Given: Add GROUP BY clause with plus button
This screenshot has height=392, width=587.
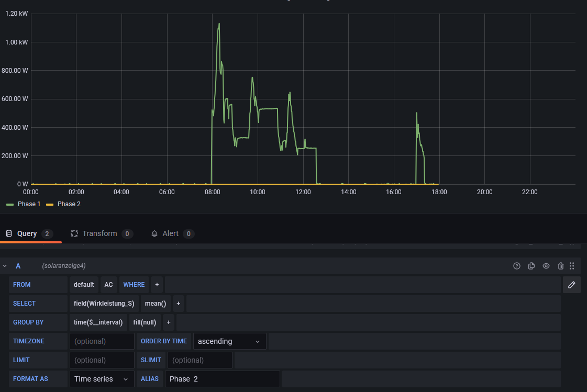Looking at the screenshot, I should coord(169,322).
